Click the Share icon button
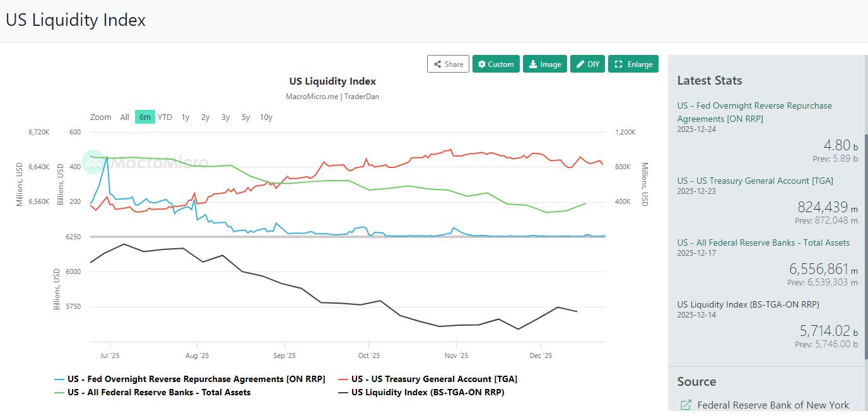 click(438, 64)
